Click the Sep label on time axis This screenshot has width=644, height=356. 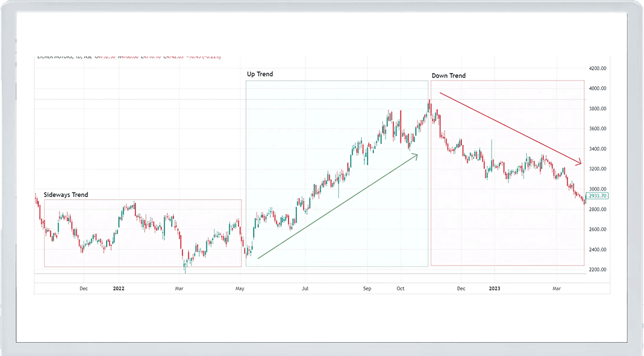pos(368,287)
